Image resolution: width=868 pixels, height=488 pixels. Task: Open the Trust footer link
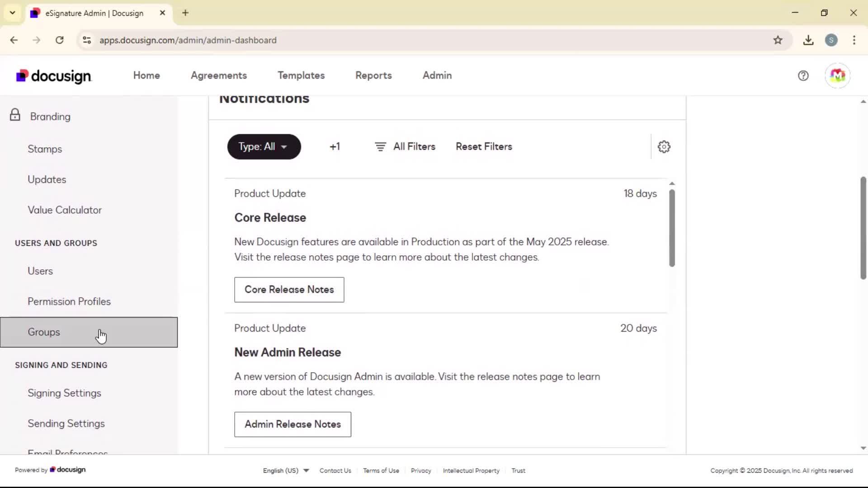518,470
